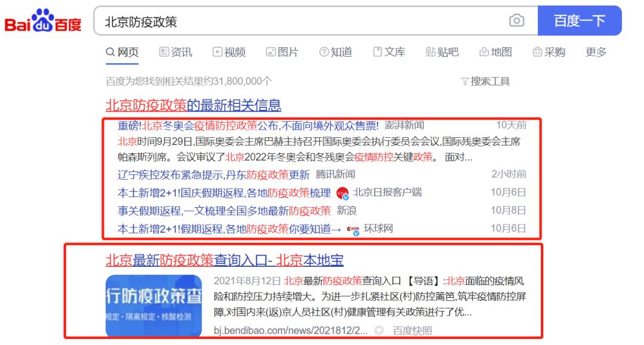This screenshot has width=644, height=345.
Task: Open 北京防疫政策的最新相关信息 heading link
Action: coord(193,105)
